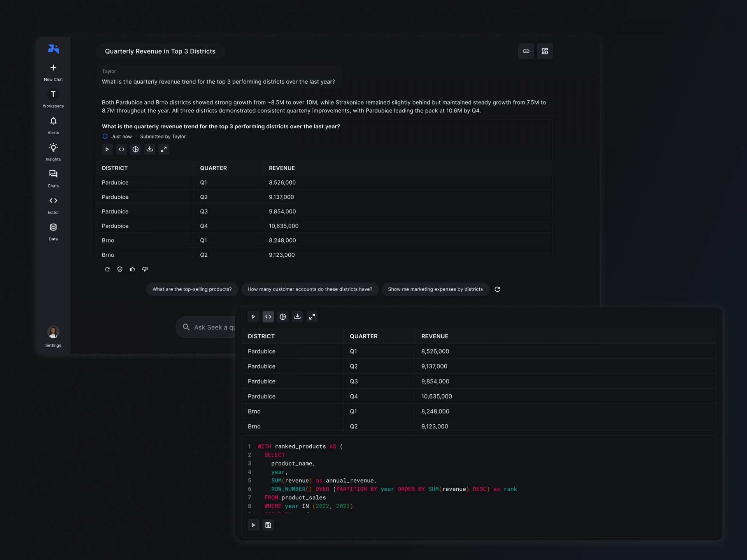Show SQL code for the upper results
This screenshot has width=747, height=560.
(121, 149)
